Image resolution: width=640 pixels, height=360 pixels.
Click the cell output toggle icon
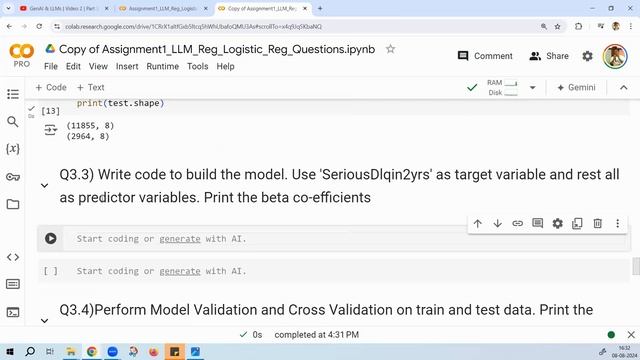click(51, 130)
